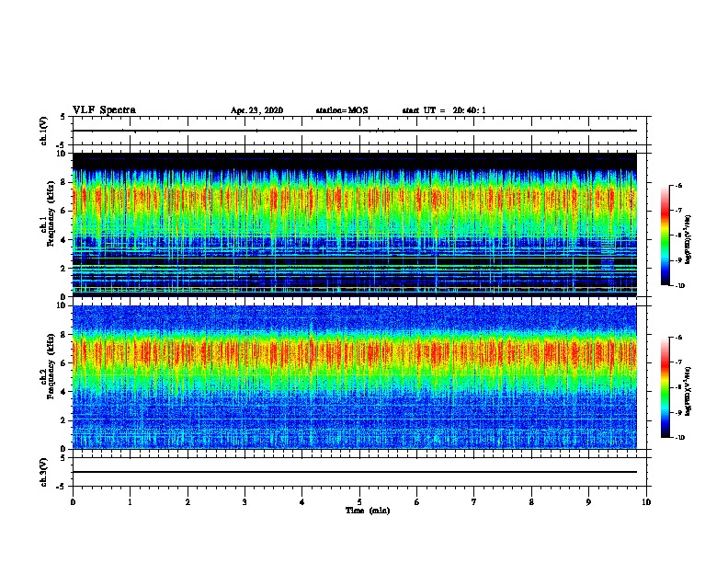
Task: Click the "station=MOS" label
Action: point(342,110)
